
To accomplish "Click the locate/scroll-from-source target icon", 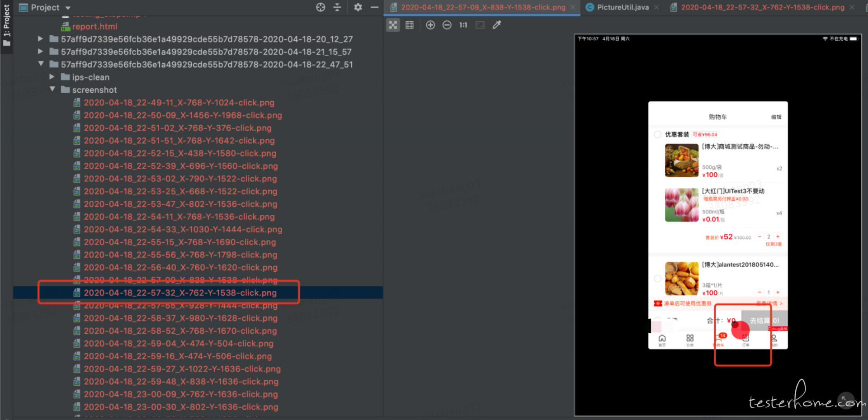I will coord(321,7).
